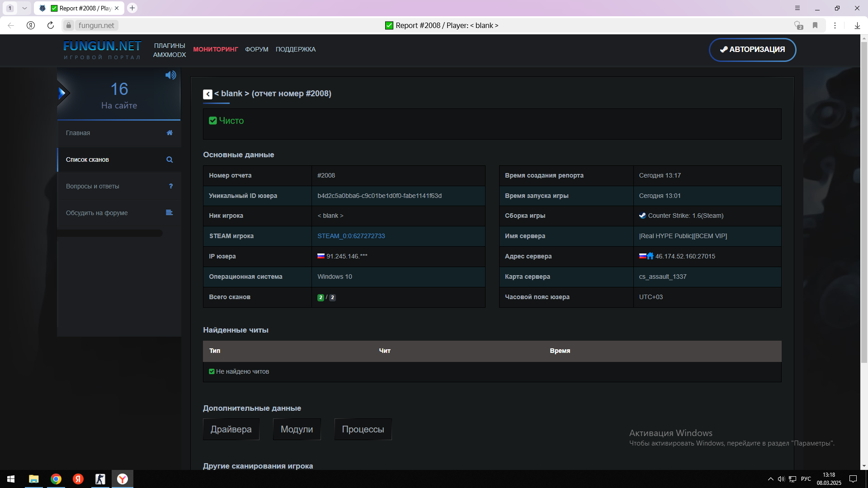Show hidden tray icons with the up chevron
868x488 pixels.
click(x=770, y=479)
